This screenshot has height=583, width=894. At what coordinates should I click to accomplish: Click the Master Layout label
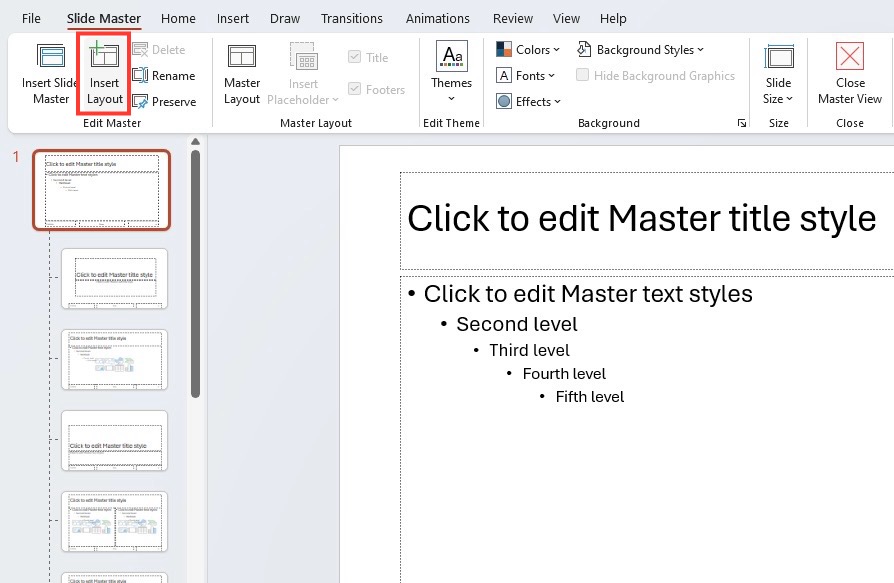tap(242, 91)
